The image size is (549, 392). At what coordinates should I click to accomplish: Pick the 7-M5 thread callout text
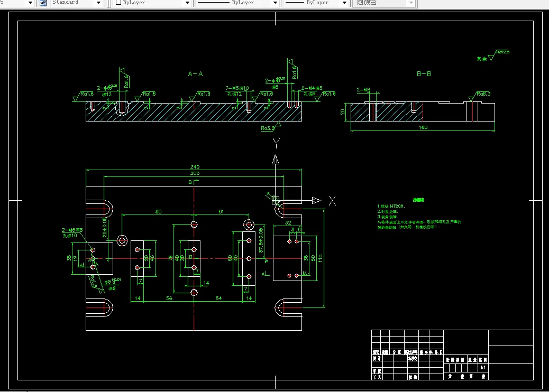[x=237, y=88]
